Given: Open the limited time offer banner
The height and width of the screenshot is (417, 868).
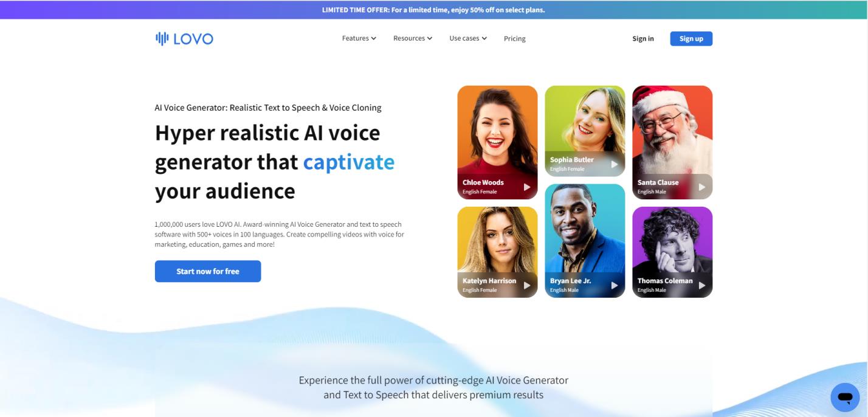Looking at the screenshot, I should pos(434,10).
